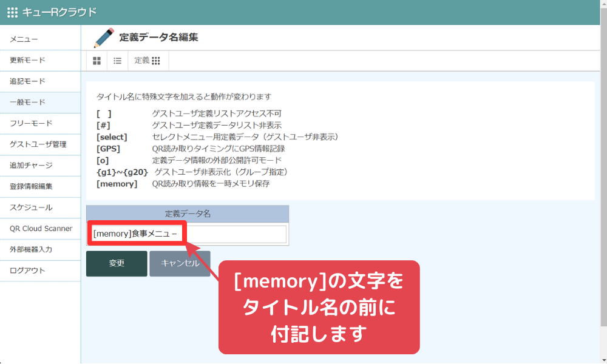The image size is (607, 364).
Task: Click the [select] keyword in help list
Action: [112, 137]
